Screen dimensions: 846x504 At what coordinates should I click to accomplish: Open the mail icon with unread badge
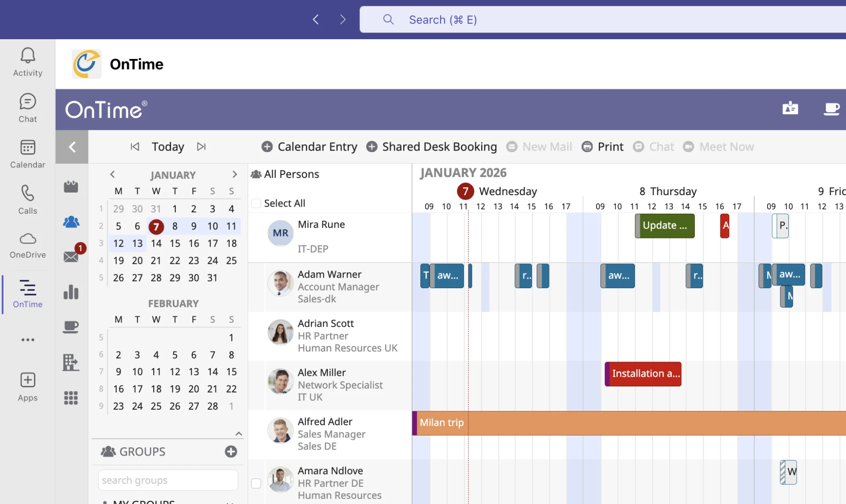(71, 256)
